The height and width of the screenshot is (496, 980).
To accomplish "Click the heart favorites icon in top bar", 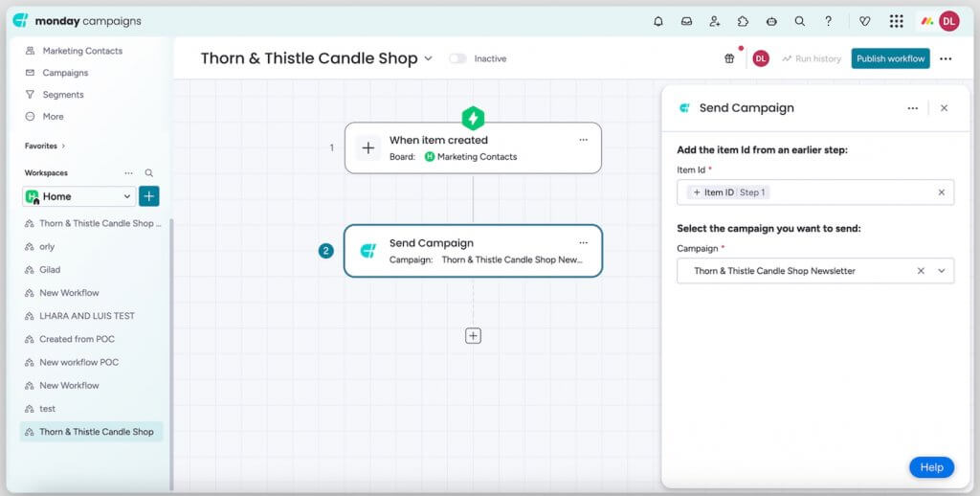I will tap(865, 21).
